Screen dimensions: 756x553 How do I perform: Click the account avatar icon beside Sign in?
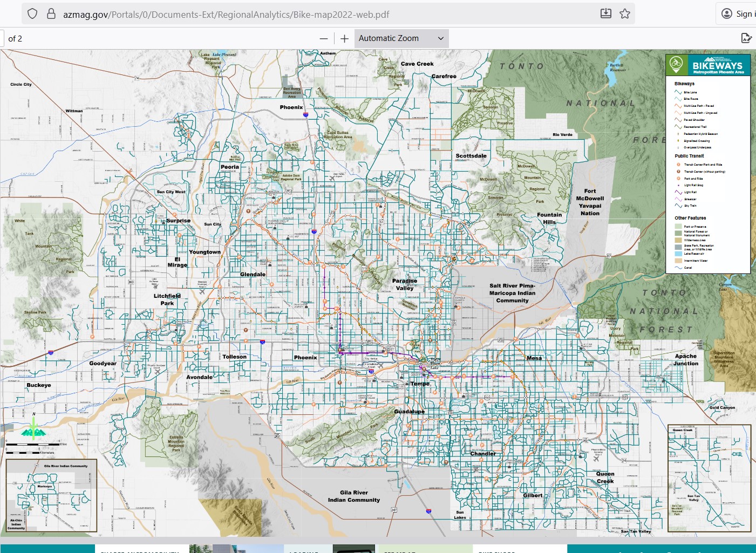point(727,14)
